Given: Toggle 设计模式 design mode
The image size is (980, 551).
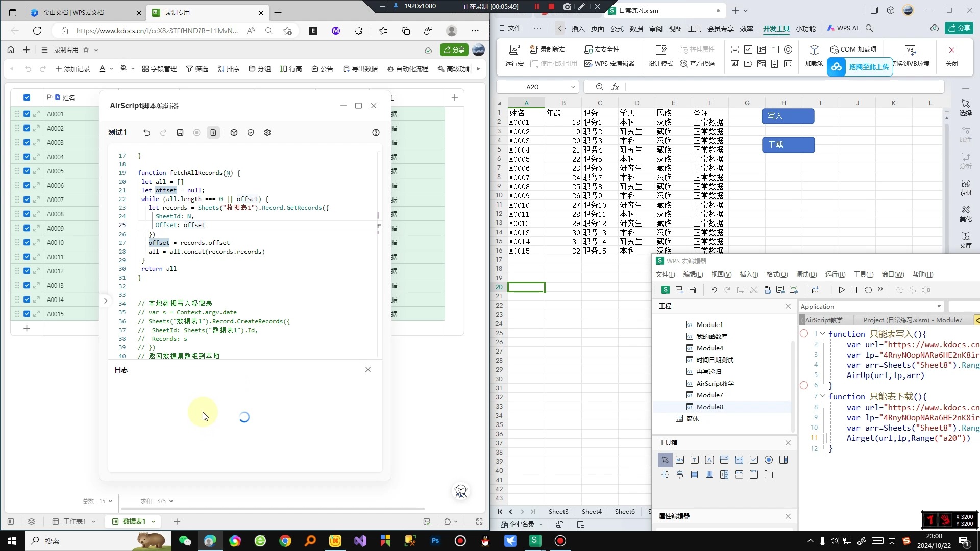Looking at the screenshot, I should 661,55.
